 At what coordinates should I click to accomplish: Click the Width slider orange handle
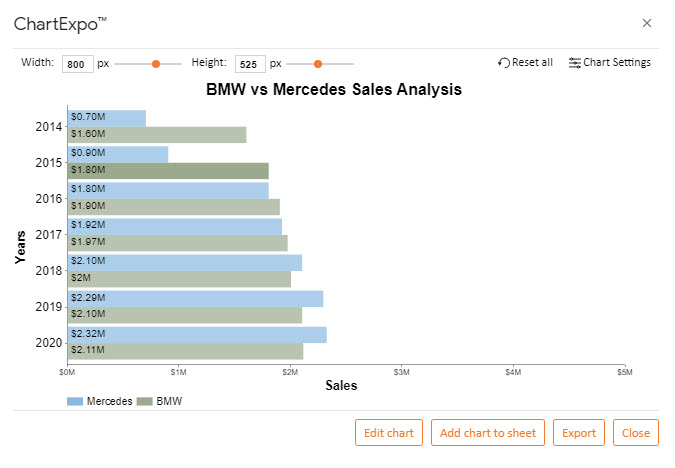point(156,64)
